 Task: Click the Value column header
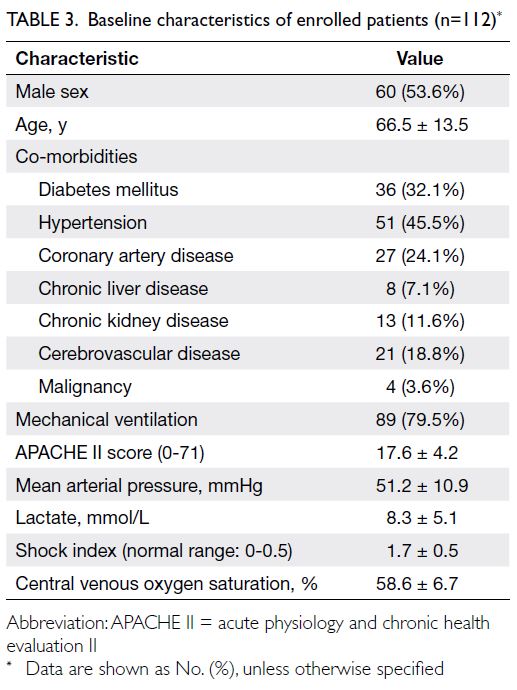[419, 59]
